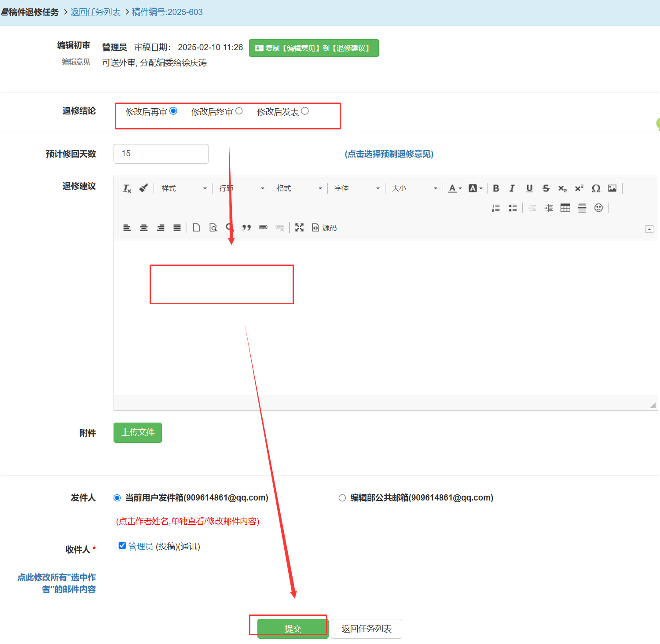Insert a table in the editor

click(565, 208)
